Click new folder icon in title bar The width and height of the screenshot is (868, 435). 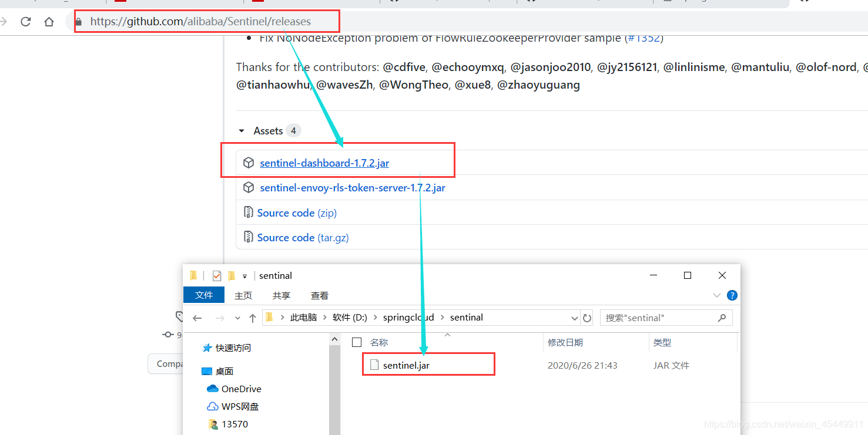coord(232,275)
